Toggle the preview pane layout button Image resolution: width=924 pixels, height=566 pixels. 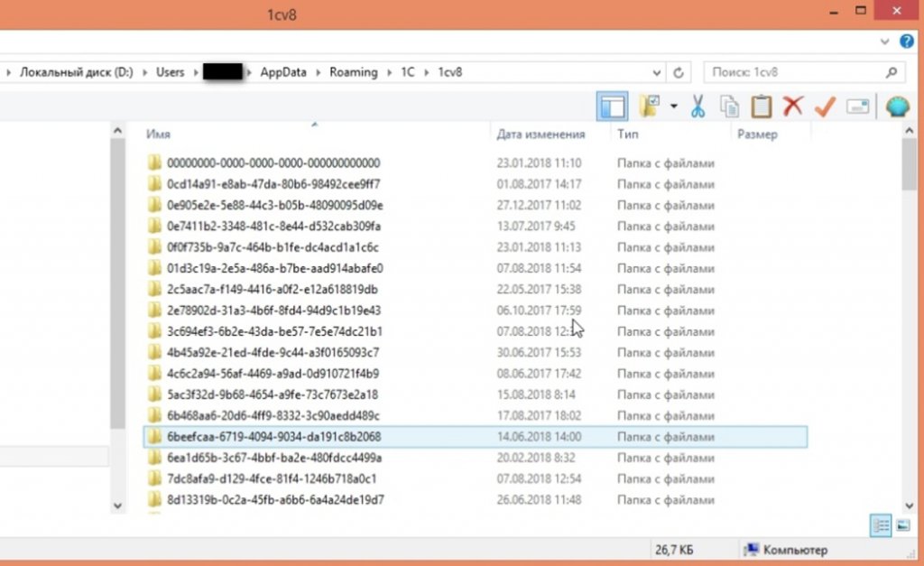613,107
